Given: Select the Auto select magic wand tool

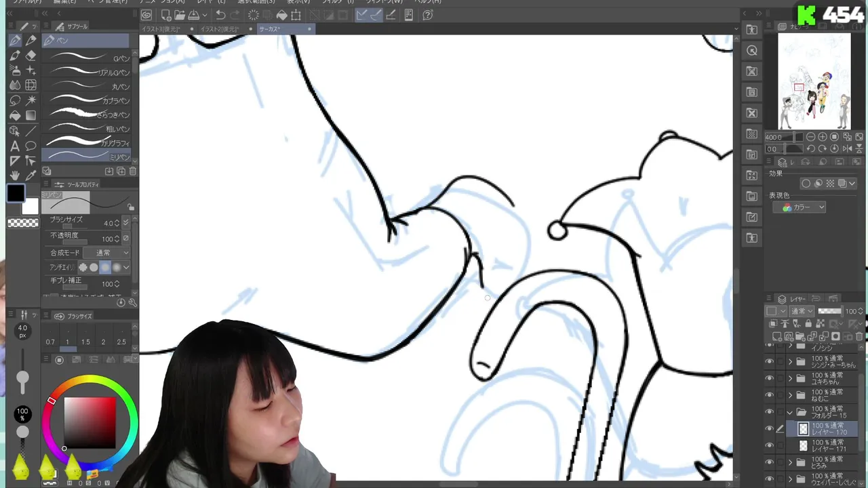Looking at the screenshot, I should [x=31, y=100].
